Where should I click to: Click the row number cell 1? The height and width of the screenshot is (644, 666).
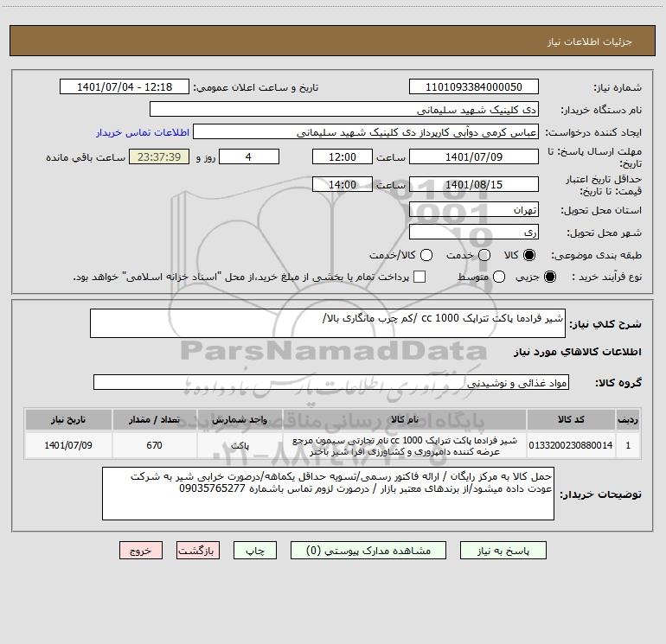pyautogui.click(x=628, y=445)
